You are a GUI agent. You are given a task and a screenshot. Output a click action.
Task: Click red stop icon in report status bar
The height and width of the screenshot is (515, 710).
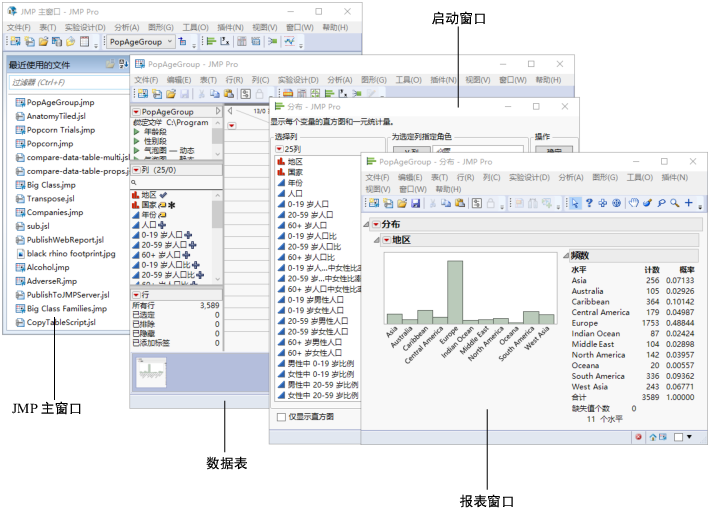[x=638, y=437]
